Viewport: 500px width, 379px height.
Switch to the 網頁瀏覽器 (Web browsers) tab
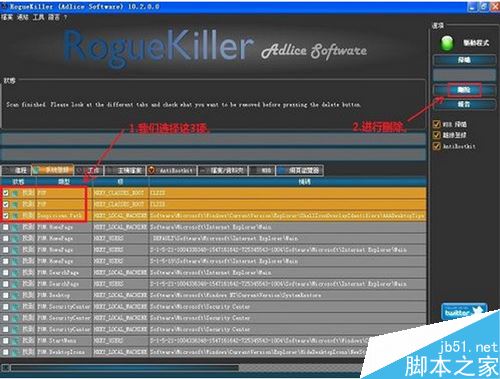pyautogui.click(x=300, y=170)
